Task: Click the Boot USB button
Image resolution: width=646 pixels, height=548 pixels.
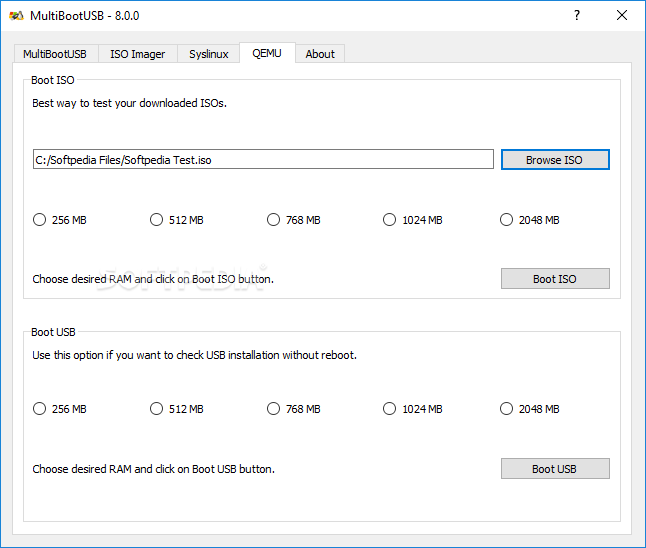Action: pos(555,469)
